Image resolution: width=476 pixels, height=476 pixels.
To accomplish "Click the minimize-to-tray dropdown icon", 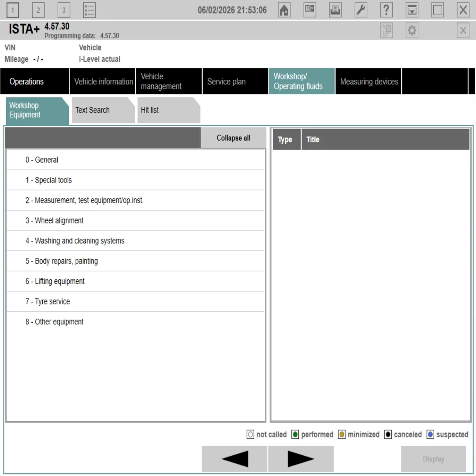I will (x=412, y=10).
